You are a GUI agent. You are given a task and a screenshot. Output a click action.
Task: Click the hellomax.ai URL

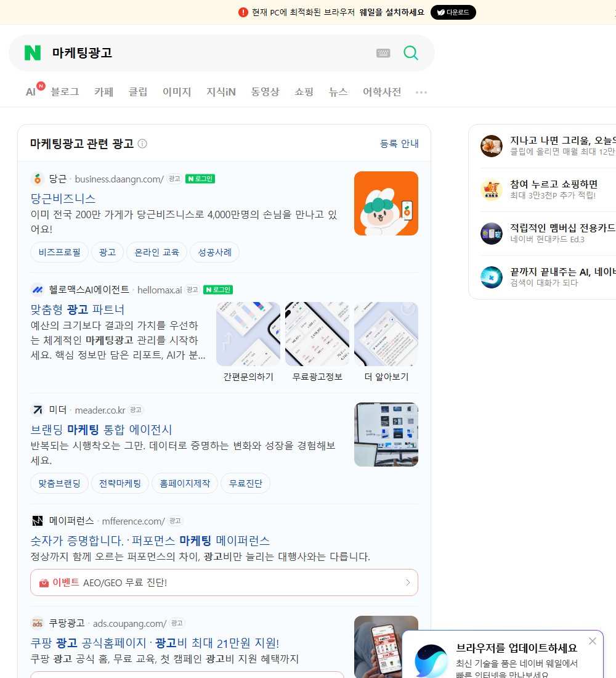160,290
